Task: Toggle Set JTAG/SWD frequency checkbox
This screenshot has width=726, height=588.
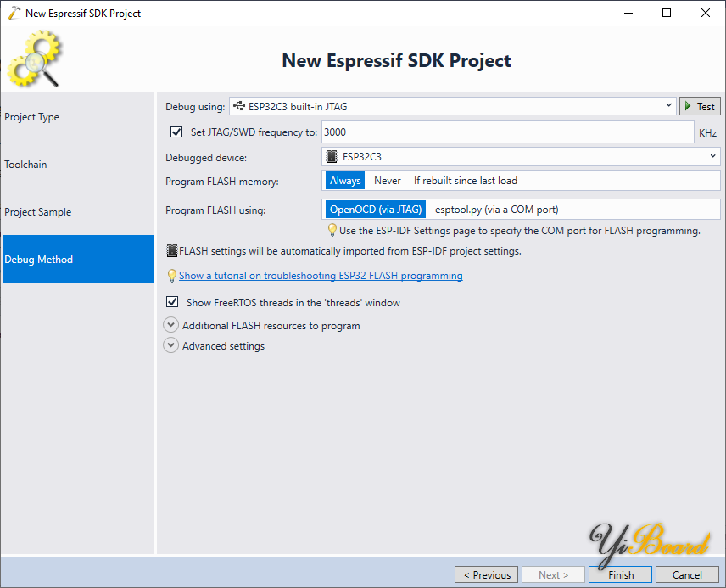Action: click(176, 132)
